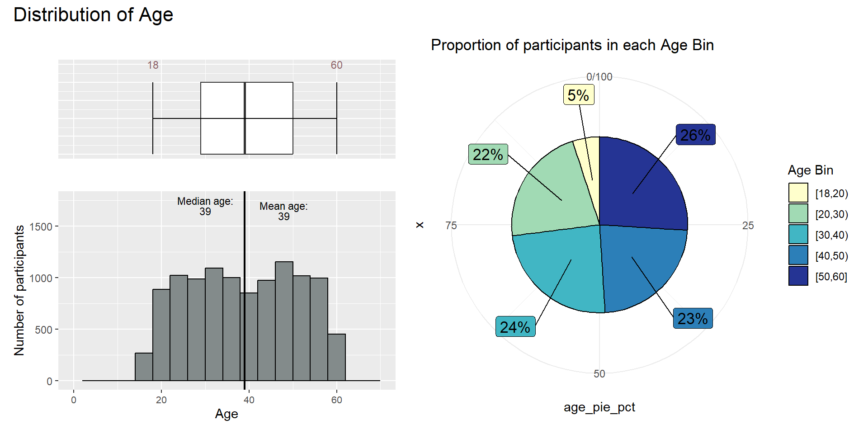Click the boxplot's upper whisker label 60
Image resolution: width=868 pixels, height=434 pixels.
coord(336,65)
